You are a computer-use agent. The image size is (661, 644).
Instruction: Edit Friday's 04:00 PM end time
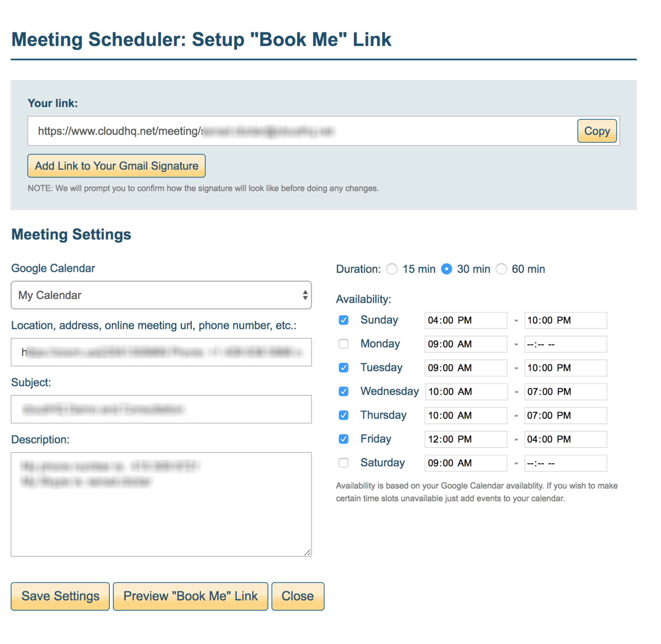coord(565,439)
